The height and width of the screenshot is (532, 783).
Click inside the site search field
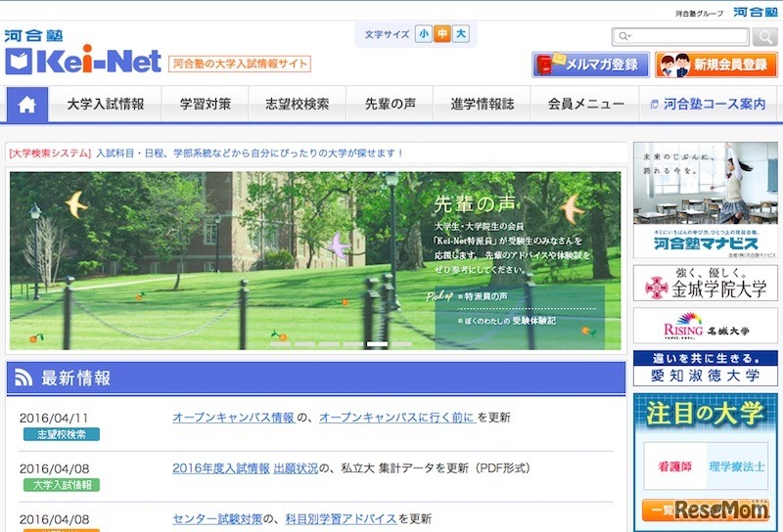[680, 36]
